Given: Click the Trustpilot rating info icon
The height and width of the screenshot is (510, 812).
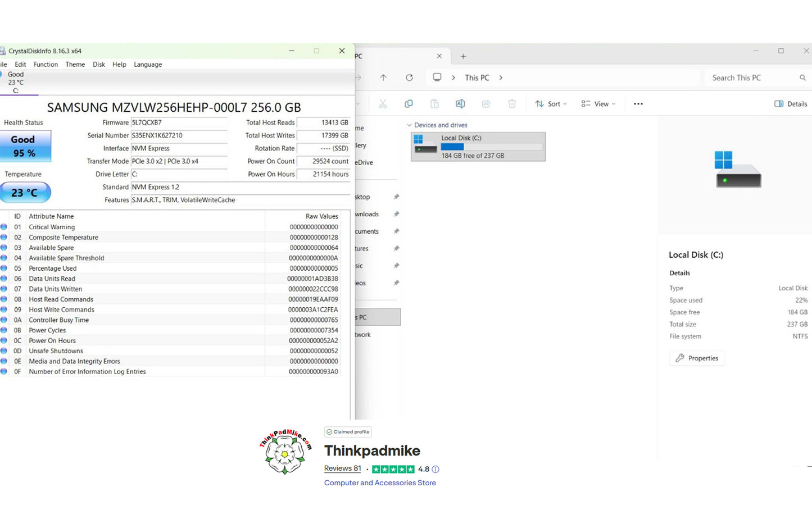Looking at the screenshot, I should tap(435, 470).
